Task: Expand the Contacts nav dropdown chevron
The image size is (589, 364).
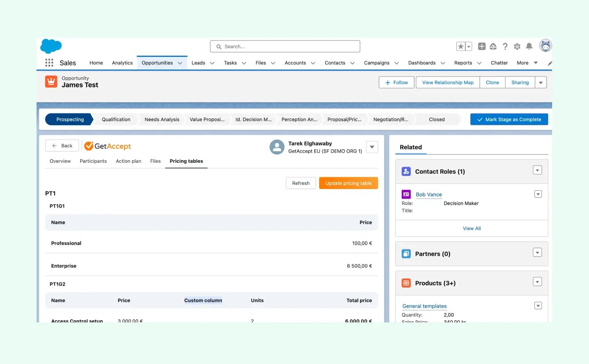Action: pyautogui.click(x=352, y=63)
